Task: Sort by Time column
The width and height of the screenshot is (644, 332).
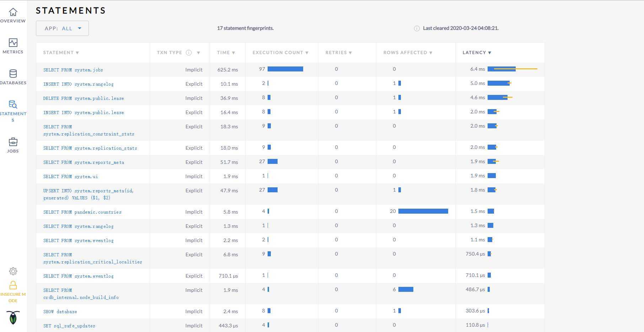Action: click(x=226, y=53)
